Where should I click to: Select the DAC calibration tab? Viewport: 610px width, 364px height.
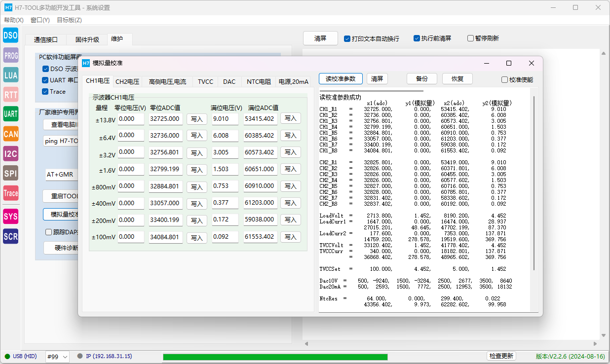pos(229,81)
